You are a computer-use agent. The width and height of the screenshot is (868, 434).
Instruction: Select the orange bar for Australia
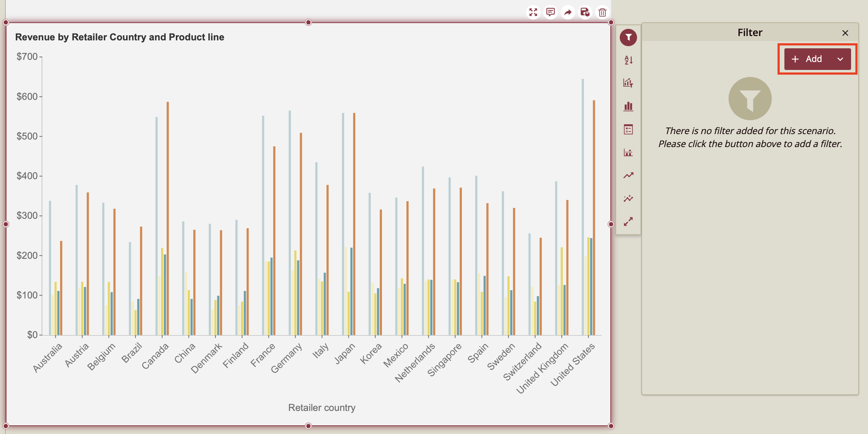pos(61,288)
